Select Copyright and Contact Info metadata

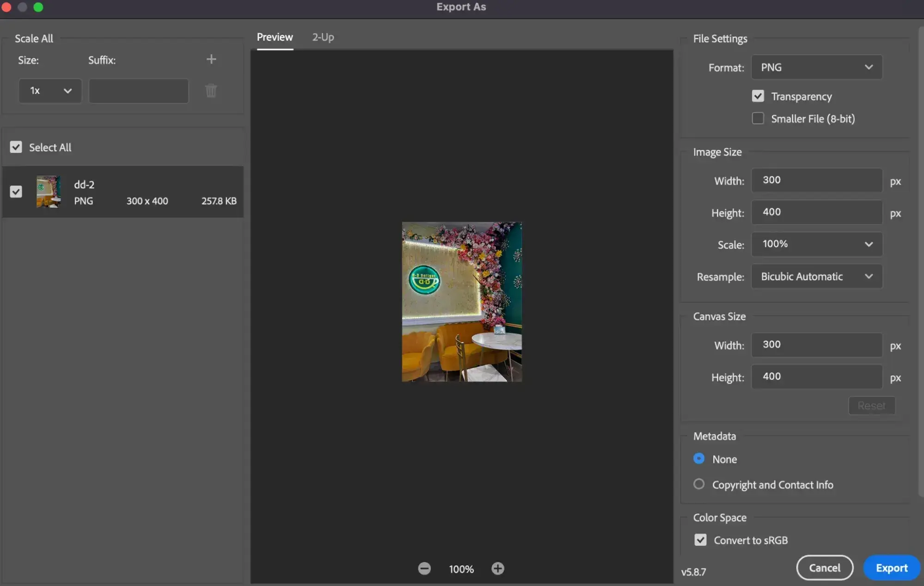pos(698,484)
